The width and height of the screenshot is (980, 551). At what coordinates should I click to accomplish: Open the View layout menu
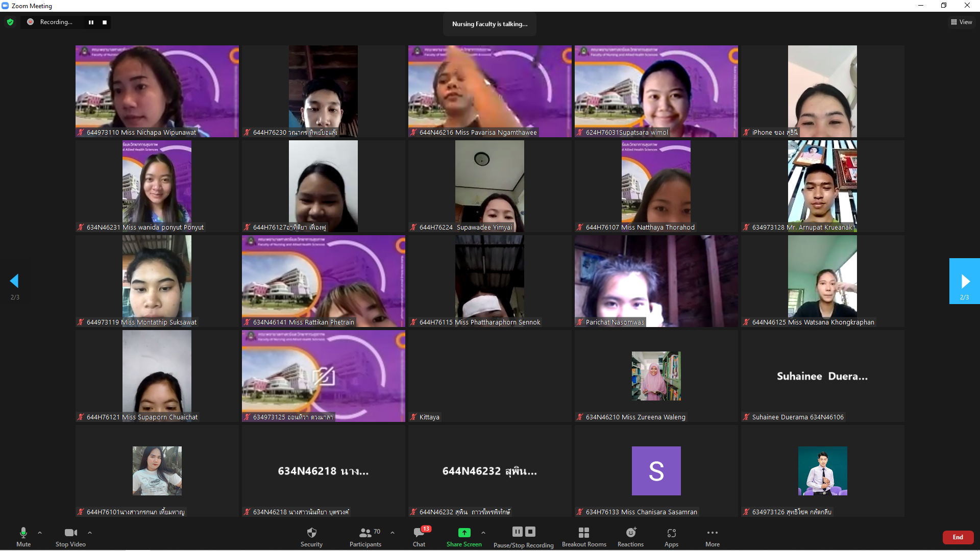pos(962,22)
